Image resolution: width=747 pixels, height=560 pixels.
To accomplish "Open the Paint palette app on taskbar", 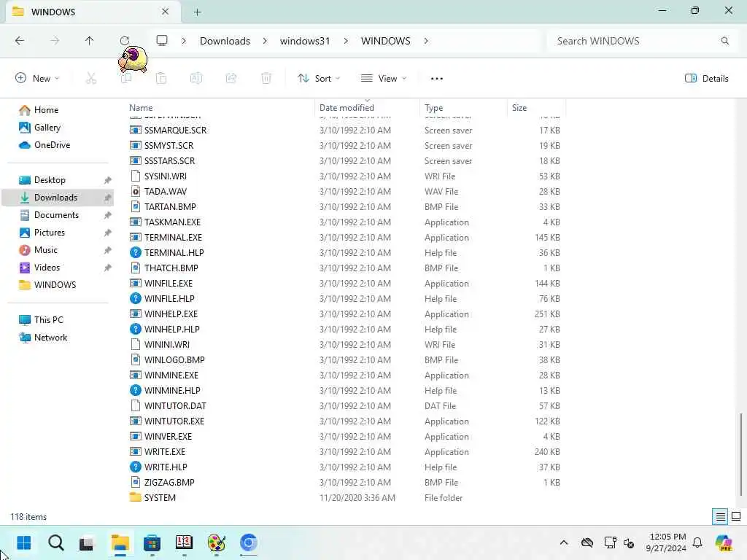I will 216,542.
